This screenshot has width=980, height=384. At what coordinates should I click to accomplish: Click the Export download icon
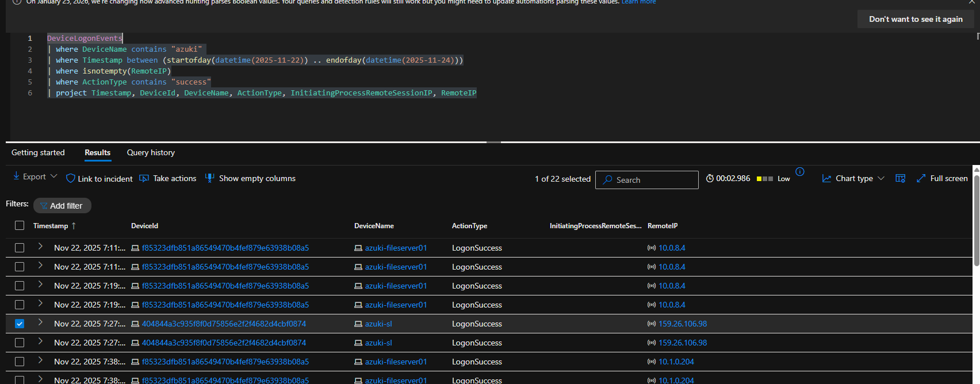click(x=16, y=176)
